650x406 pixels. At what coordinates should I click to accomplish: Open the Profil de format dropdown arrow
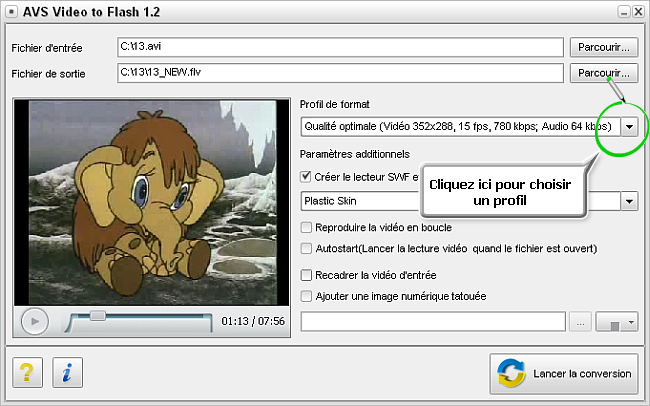[x=629, y=126]
